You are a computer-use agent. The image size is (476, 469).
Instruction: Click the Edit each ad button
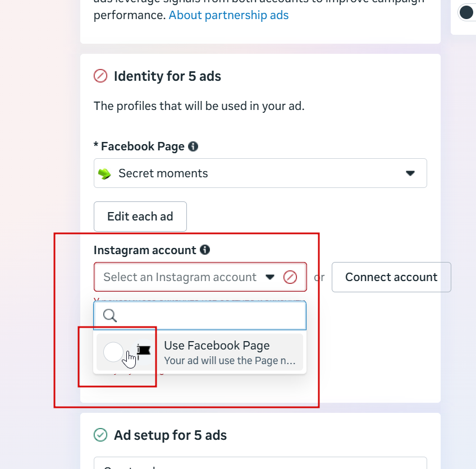tap(140, 217)
